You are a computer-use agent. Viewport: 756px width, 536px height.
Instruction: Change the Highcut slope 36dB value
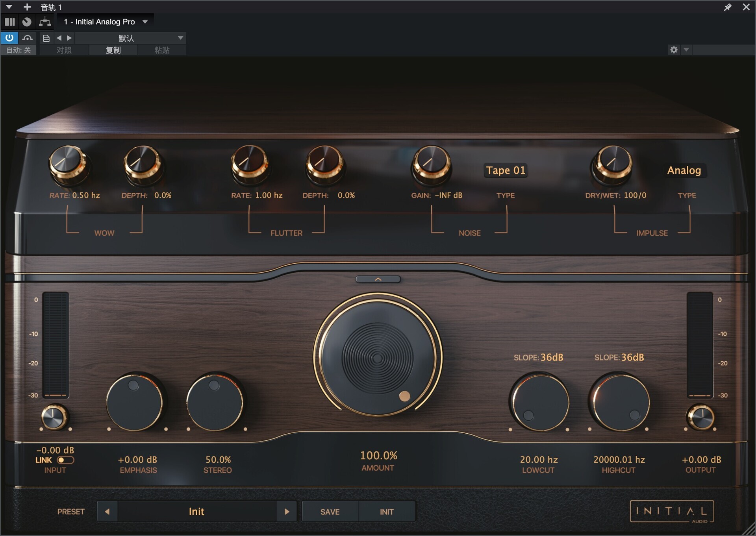click(632, 357)
